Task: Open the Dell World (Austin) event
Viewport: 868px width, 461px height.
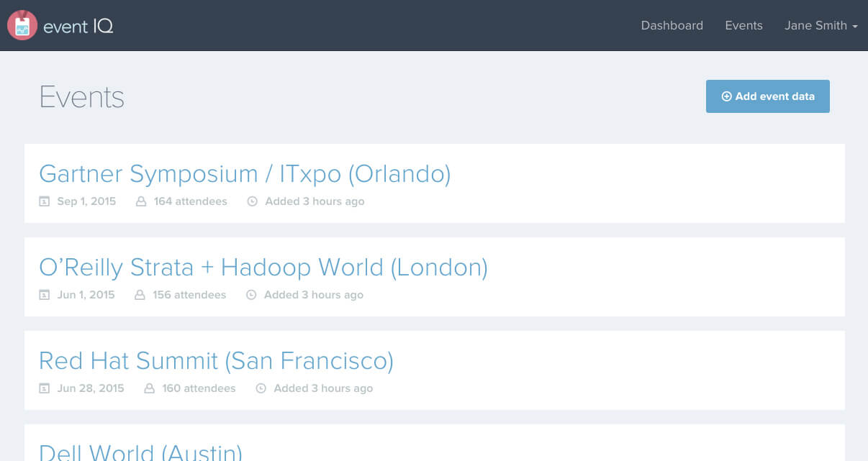Action: 140,452
